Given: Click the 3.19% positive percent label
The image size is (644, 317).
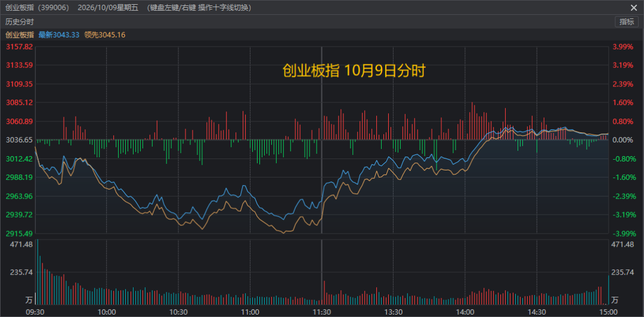Looking at the screenshot, I should [x=623, y=66].
